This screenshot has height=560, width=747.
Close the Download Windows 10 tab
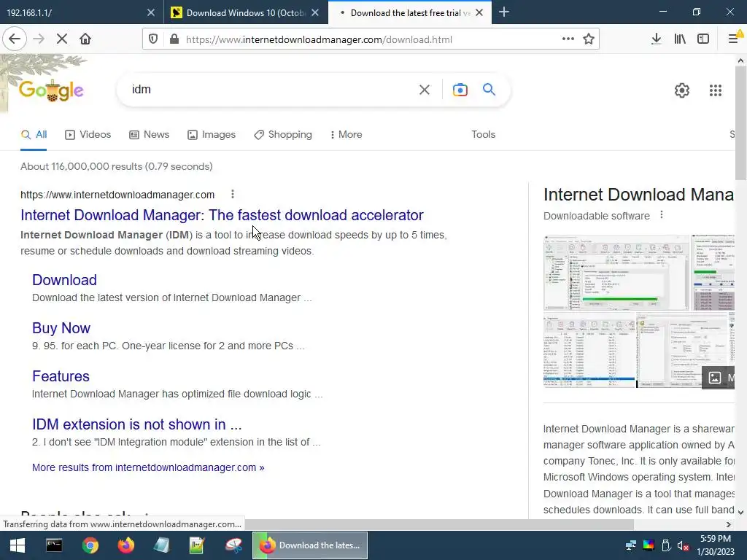tap(315, 13)
